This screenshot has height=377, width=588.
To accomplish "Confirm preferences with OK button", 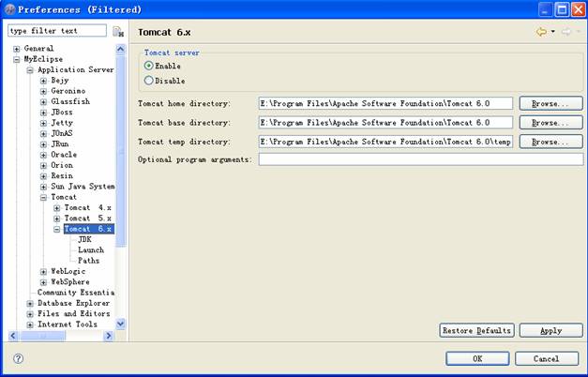I will [477, 358].
